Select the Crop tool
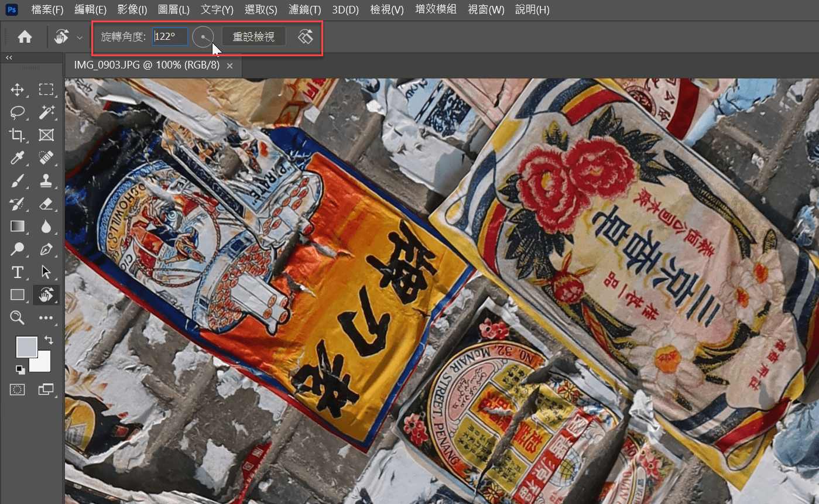Image resolution: width=819 pixels, height=504 pixels. (17, 135)
